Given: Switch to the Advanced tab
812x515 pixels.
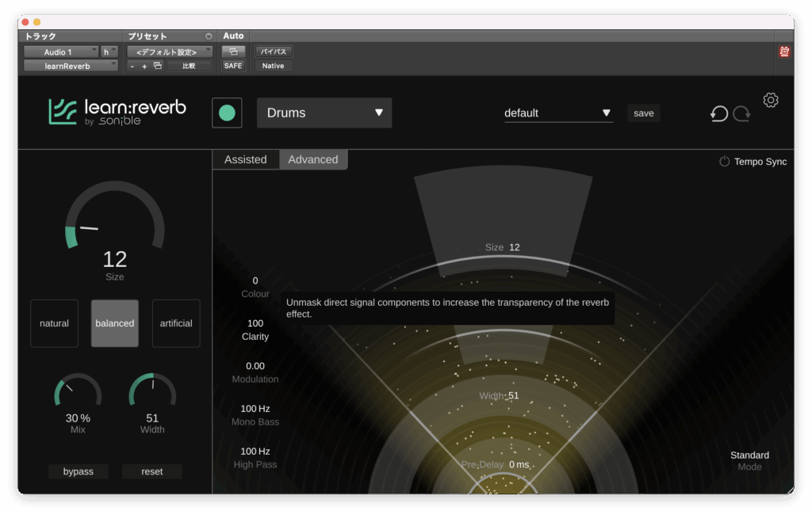Looking at the screenshot, I should 313,159.
